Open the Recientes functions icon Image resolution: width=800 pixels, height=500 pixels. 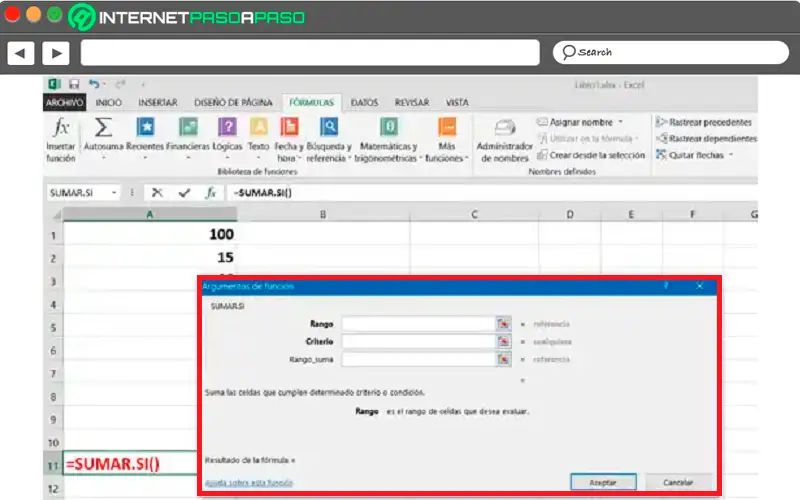145,127
